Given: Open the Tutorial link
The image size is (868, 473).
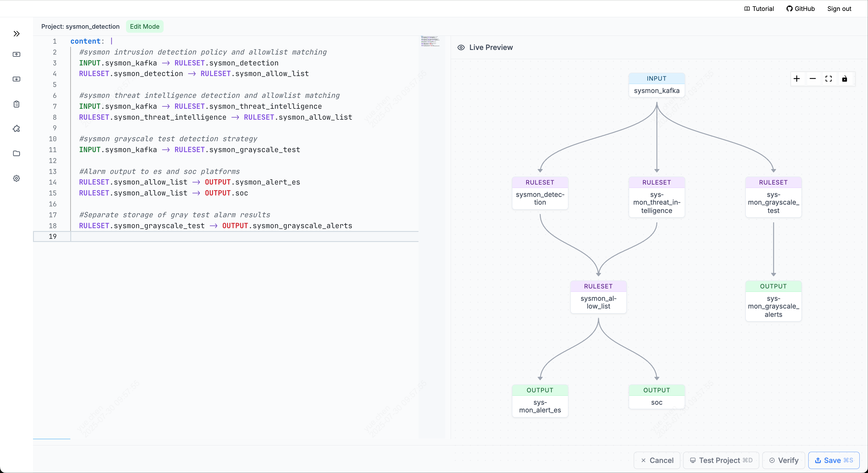Looking at the screenshot, I should [759, 9].
